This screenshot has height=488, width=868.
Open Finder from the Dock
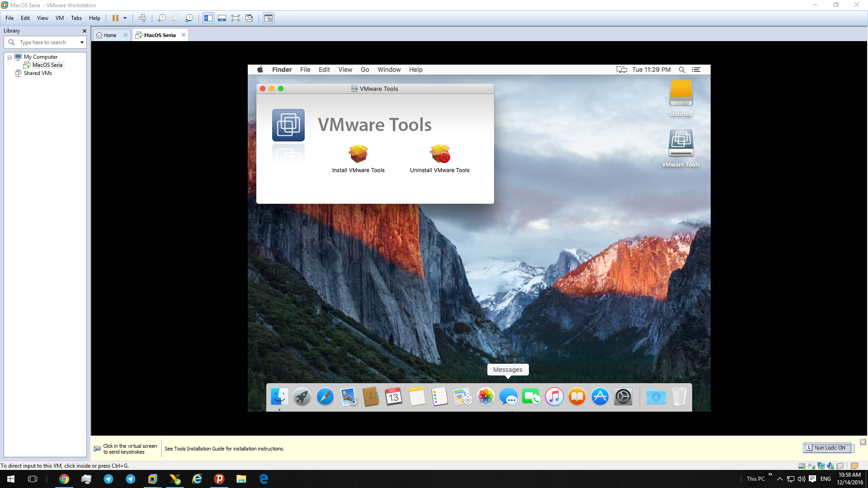279,397
